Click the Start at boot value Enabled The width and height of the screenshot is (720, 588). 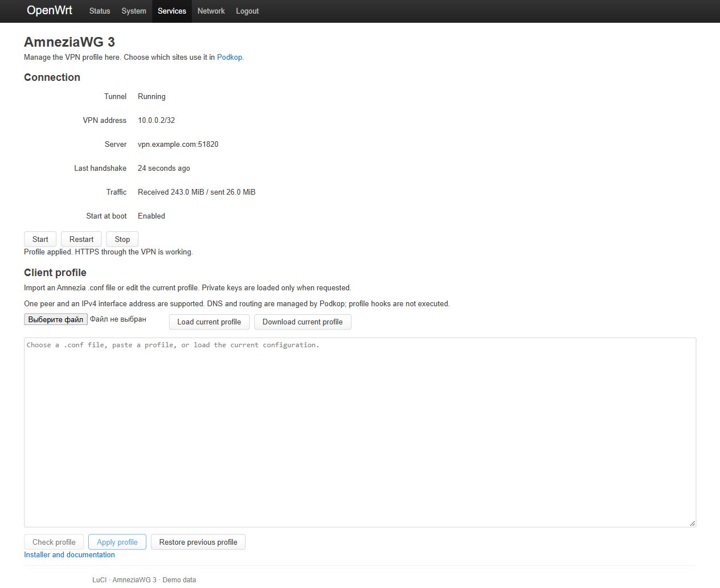tap(152, 216)
